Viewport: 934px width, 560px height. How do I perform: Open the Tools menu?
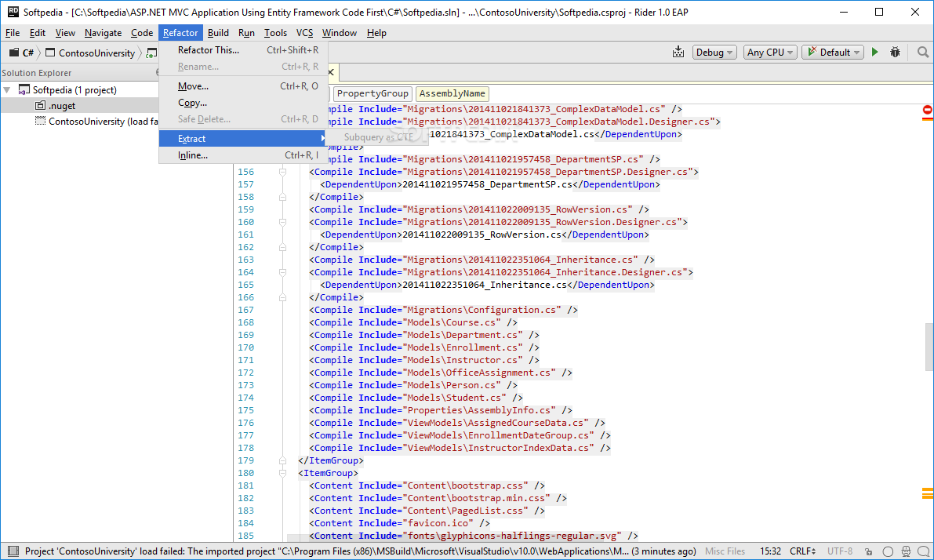click(x=275, y=33)
